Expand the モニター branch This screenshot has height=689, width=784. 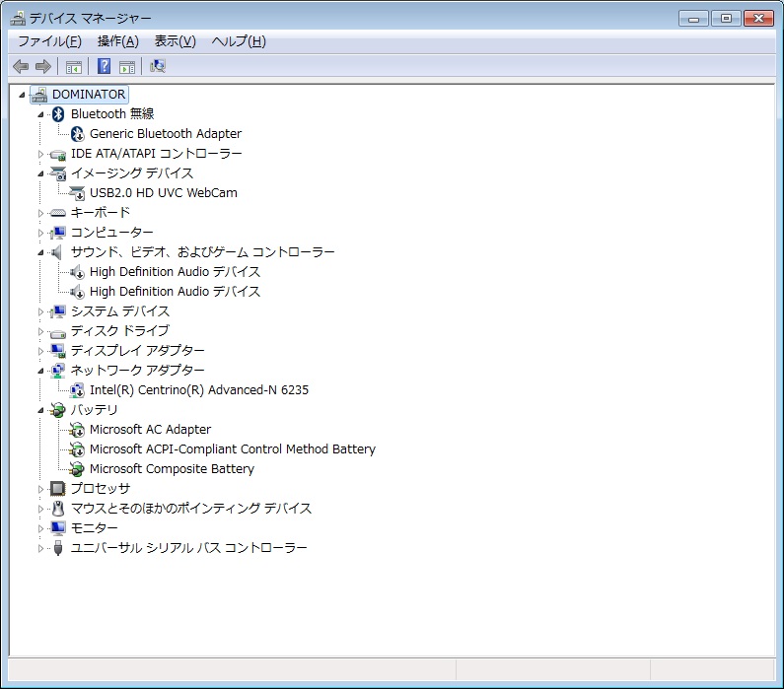coord(40,528)
